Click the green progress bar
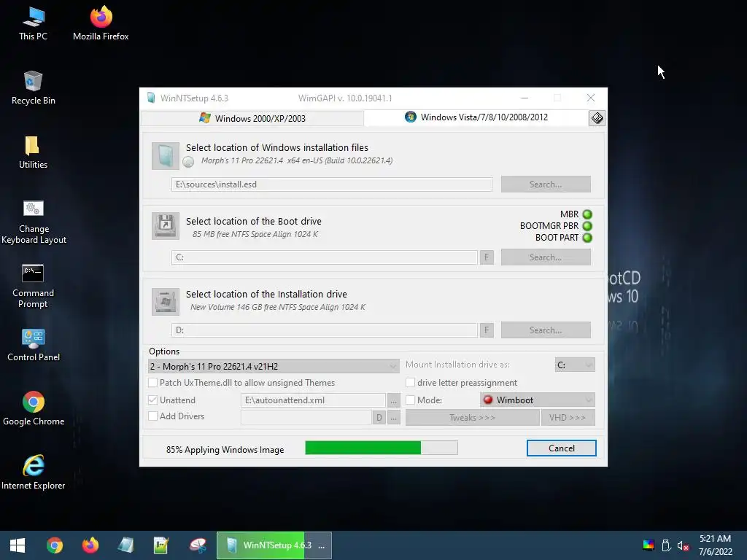Image resolution: width=747 pixels, height=560 pixels. 381,448
